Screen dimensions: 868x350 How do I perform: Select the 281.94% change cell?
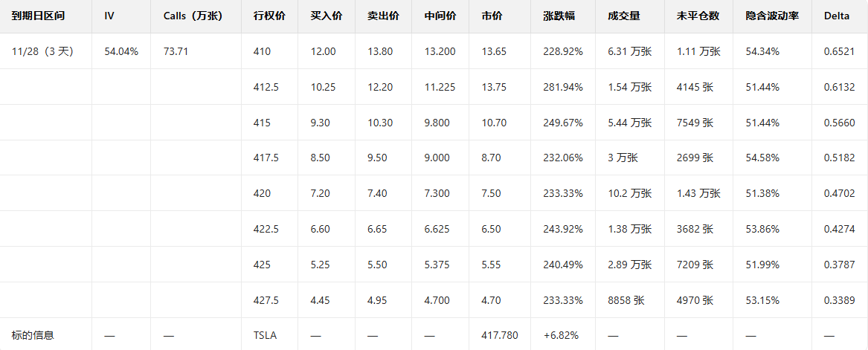tap(563, 87)
